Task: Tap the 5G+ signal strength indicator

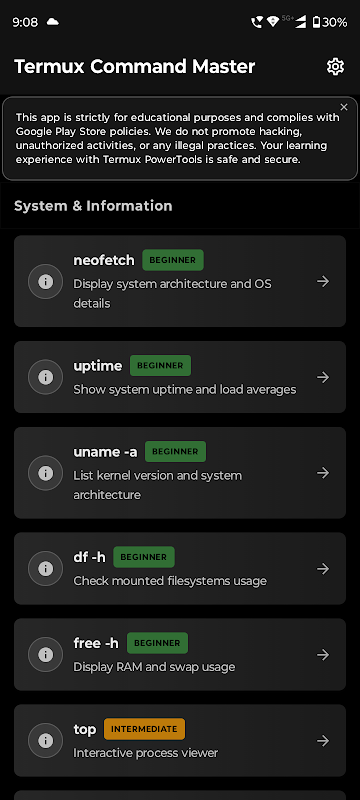Action: [294, 21]
